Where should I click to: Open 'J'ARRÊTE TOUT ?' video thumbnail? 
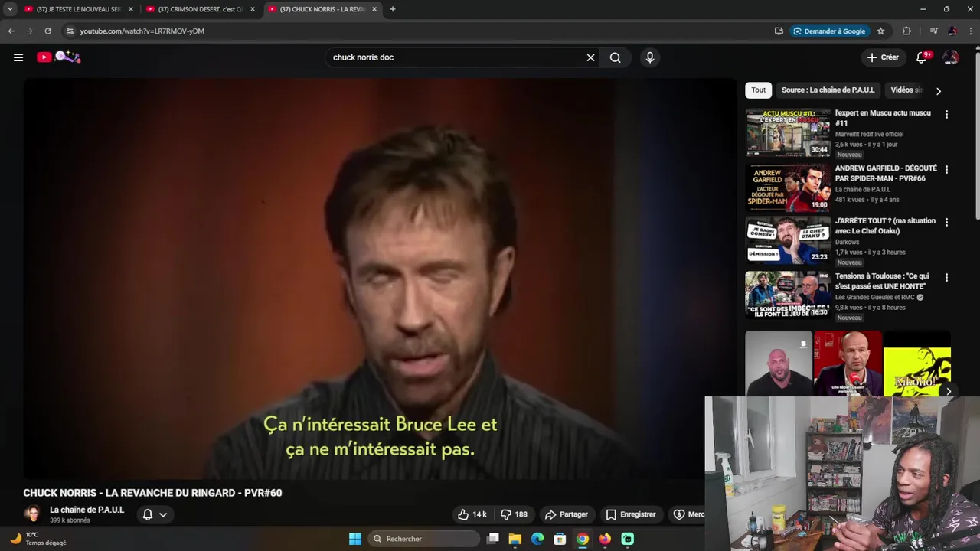788,240
